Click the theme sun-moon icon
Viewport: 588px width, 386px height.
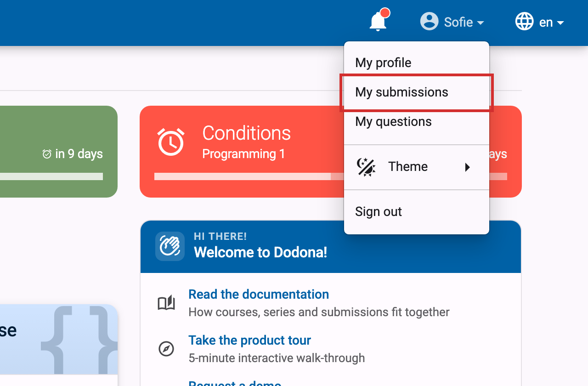coord(366,167)
